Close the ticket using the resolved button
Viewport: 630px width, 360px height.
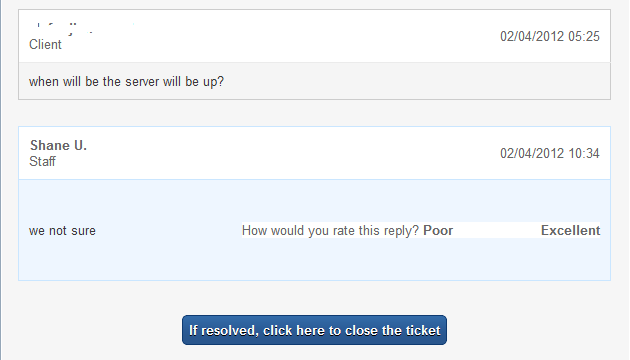[314, 330]
